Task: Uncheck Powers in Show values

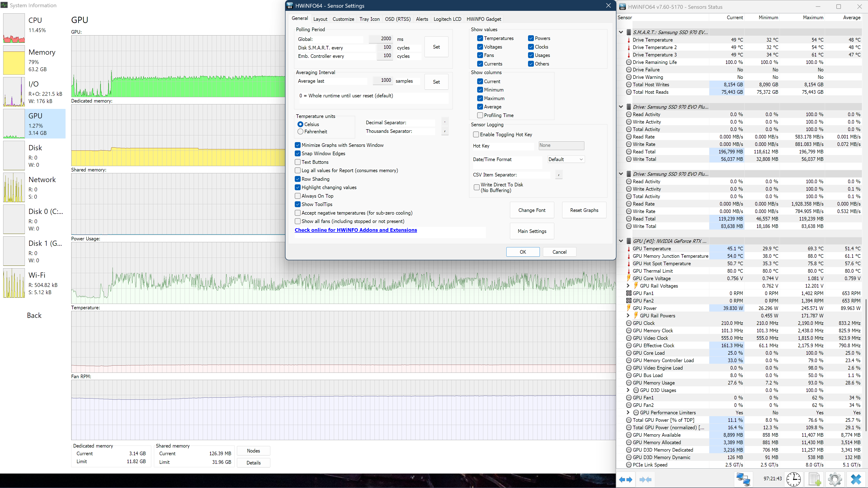Action: click(531, 38)
